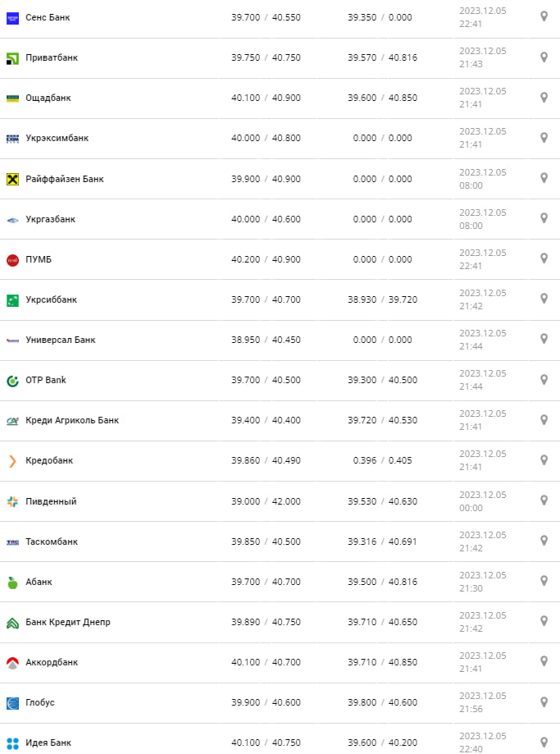This screenshot has width=560, height=754.
Task: Open map location for Сенс Банк
Action: tap(544, 16)
